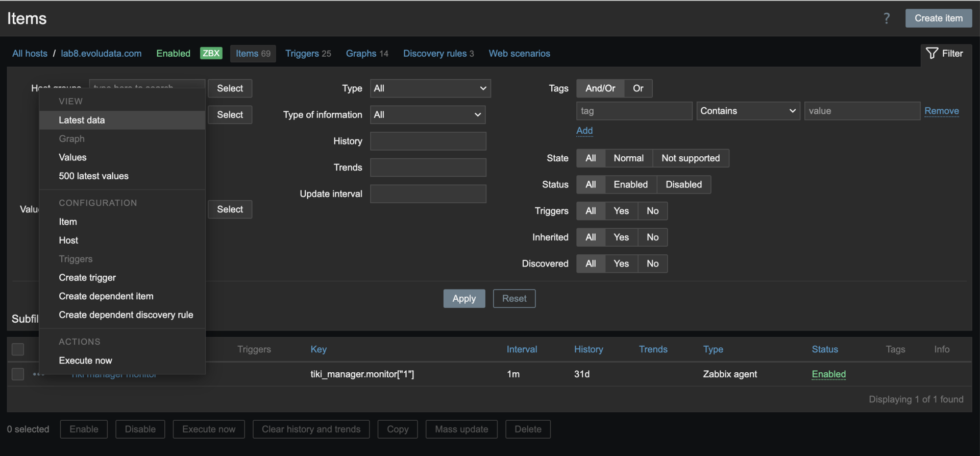Image resolution: width=980 pixels, height=456 pixels.
Task: Click Enabled status link in item row
Action: 828,374
